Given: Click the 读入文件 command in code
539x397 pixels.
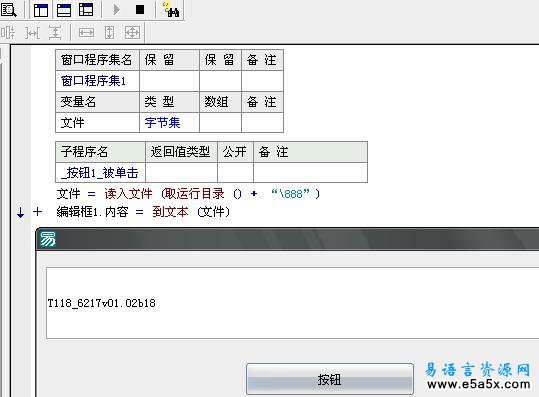Looking at the screenshot, I should pos(128,194).
